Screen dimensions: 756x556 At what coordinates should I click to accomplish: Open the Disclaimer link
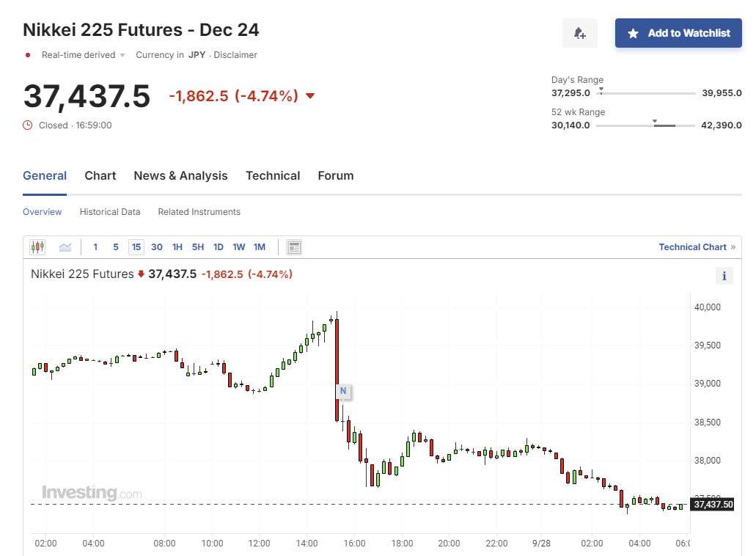point(235,55)
